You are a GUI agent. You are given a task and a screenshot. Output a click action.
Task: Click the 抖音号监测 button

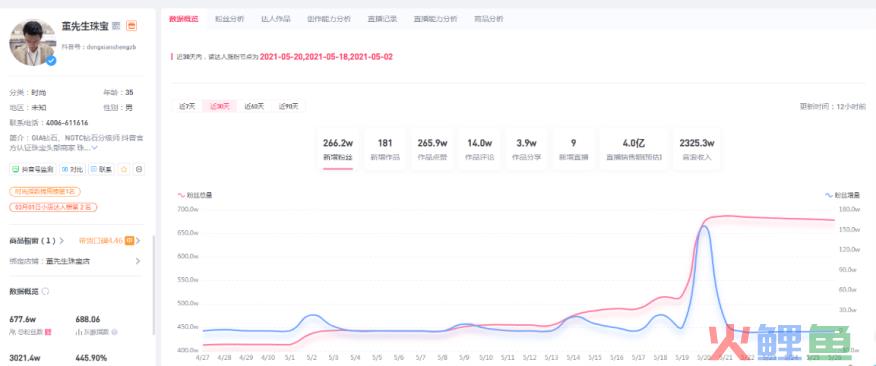coord(33,169)
